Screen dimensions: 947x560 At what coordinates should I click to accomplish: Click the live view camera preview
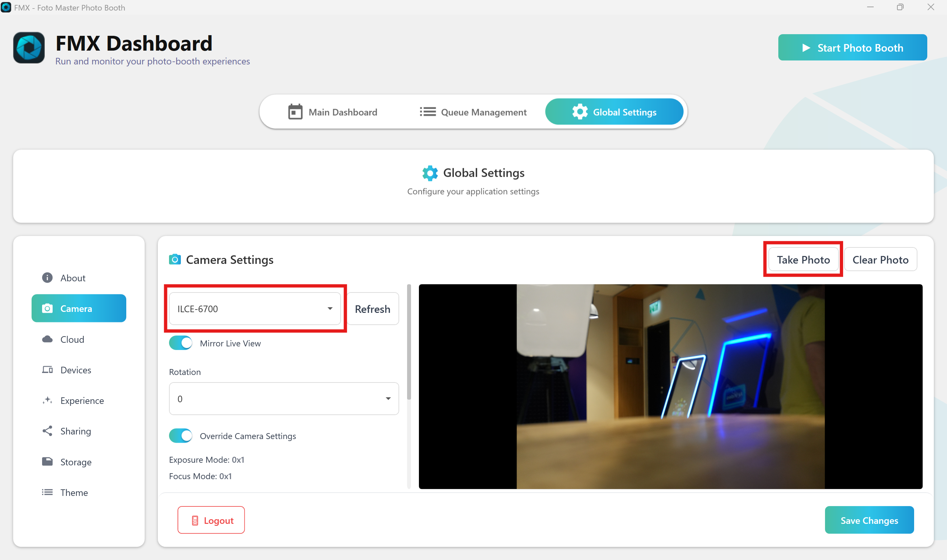pyautogui.click(x=670, y=386)
